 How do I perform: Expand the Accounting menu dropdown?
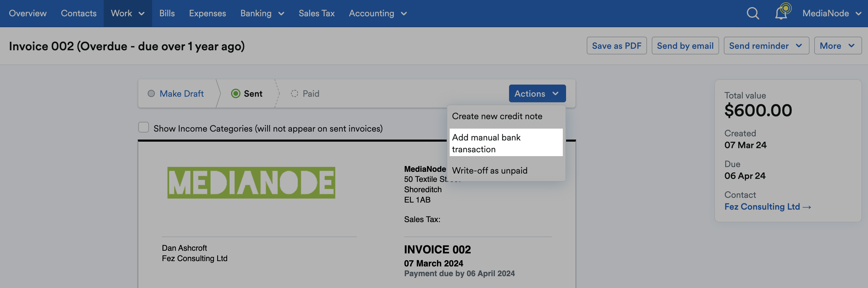point(378,14)
